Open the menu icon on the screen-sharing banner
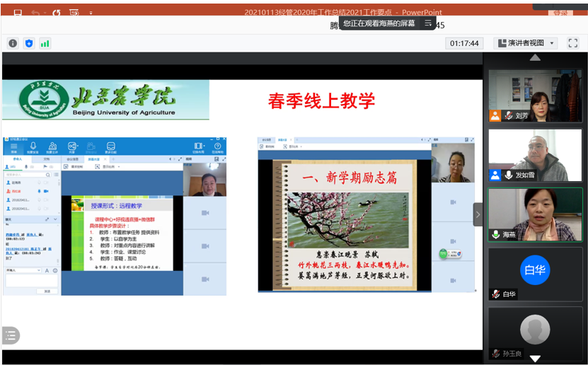The height and width of the screenshot is (365, 588). click(x=428, y=23)
